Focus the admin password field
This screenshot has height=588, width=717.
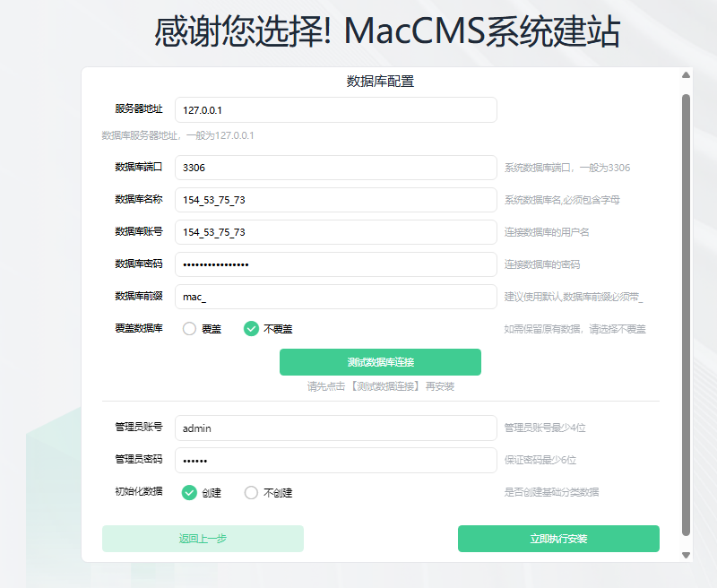[x=335, y=460]
